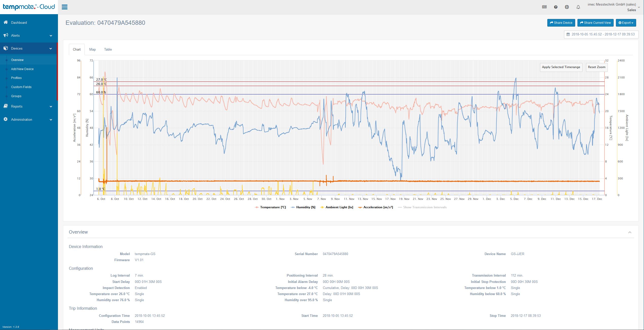644x330 pixels.
Task: Open the Export dropdown
Action: tap(626, 23)
